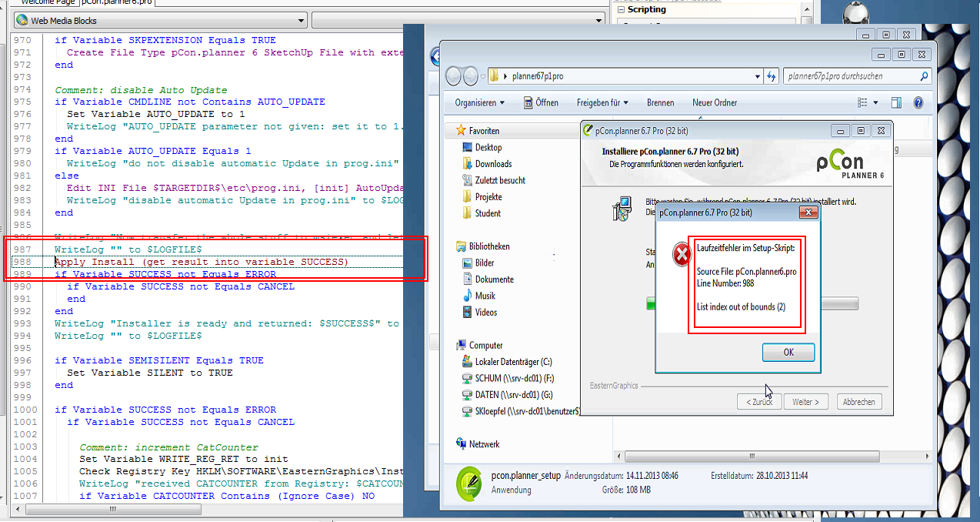
Task: Click Neuer Ordner in the Explorer toolbar
Action: 715,102
